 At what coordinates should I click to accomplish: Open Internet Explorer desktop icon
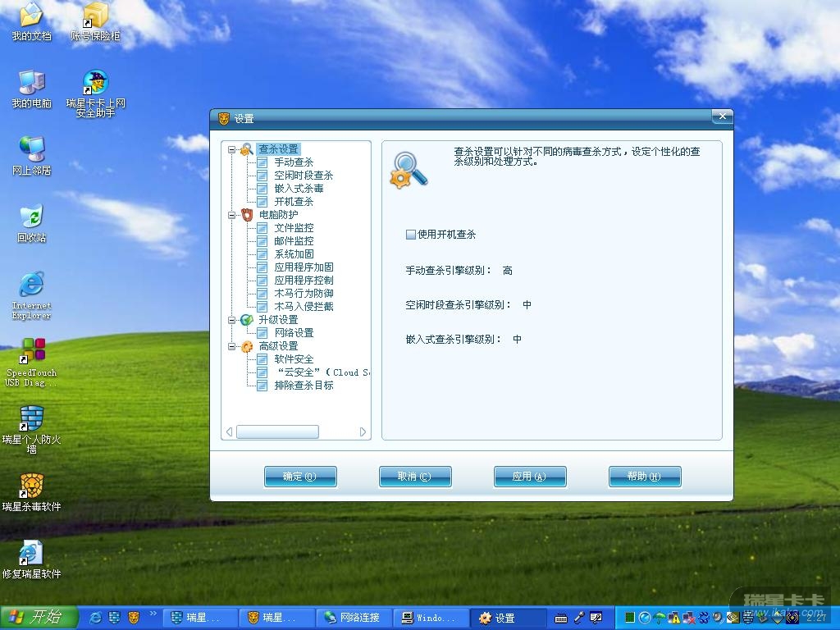point(32,295)
